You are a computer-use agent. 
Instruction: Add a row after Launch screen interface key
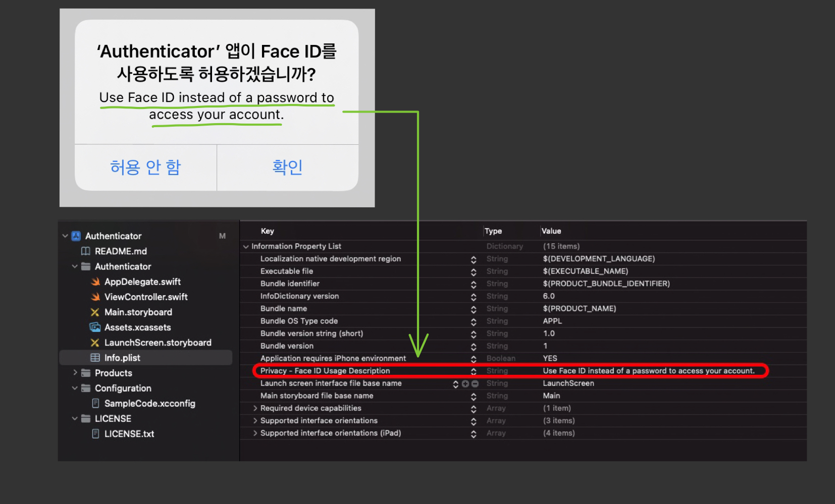click(465, 383)
